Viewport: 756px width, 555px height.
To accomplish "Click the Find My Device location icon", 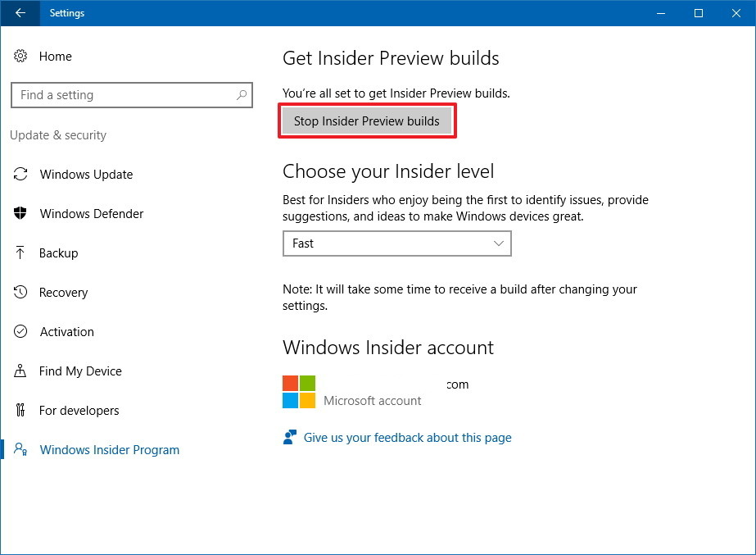I will pyautogui.click(x=21, y=371).
